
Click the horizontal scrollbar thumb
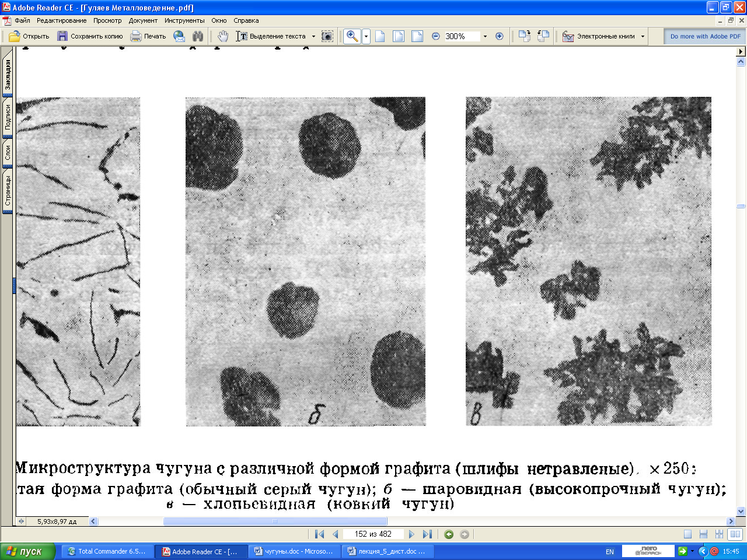[275, 521]
